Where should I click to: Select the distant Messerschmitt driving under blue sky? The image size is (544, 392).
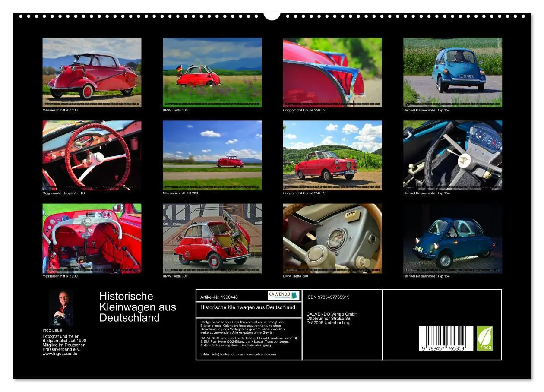[212, 155]
